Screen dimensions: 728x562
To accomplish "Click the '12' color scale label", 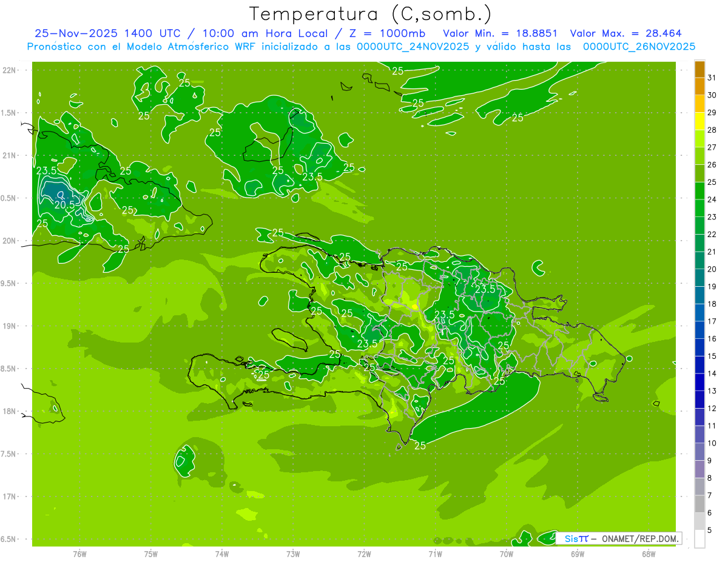I will pos(712,408).
